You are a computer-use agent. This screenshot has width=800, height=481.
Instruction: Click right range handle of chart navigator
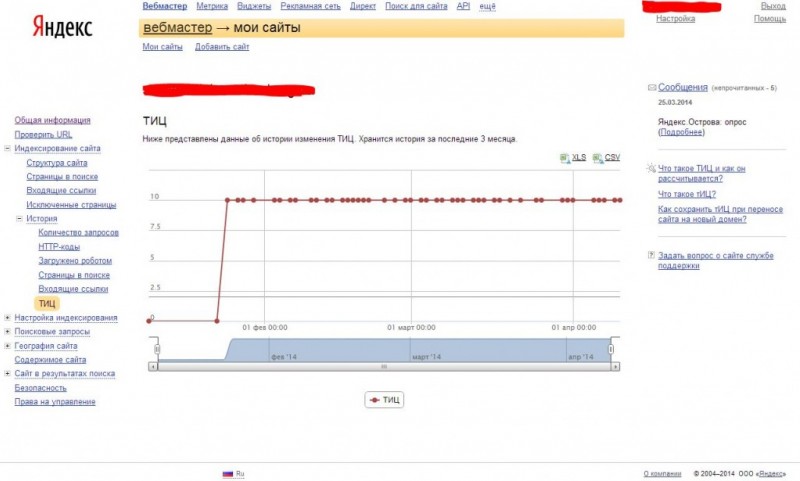(x=611, y=349)
